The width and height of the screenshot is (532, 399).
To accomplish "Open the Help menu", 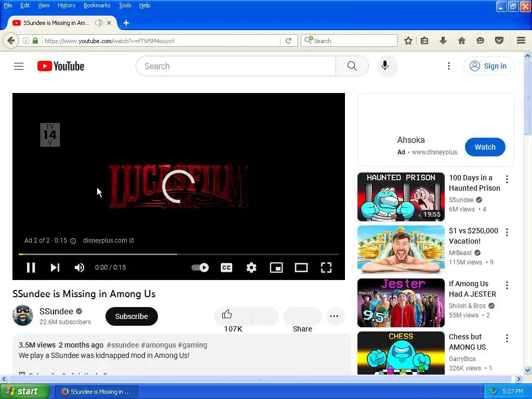I will click(x=144, y=5).
